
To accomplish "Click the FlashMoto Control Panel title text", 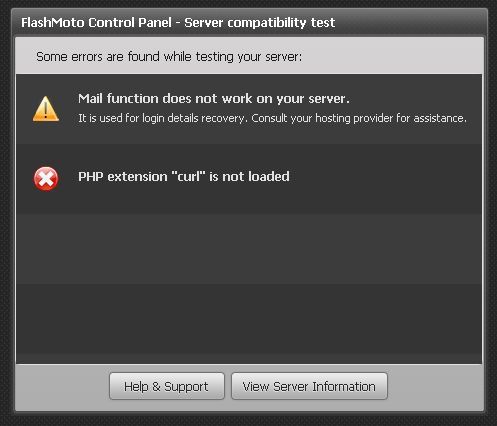I will [x=96, y=23].
